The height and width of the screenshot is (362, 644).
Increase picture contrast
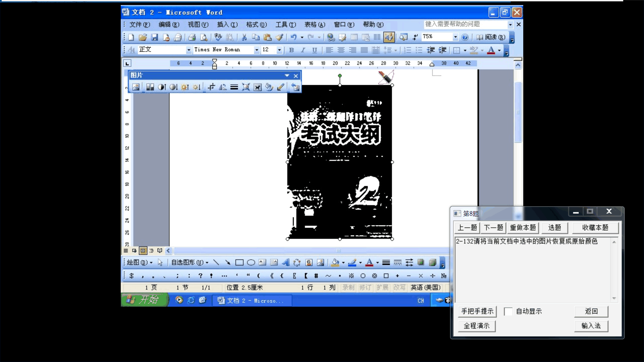coord(162,87)
